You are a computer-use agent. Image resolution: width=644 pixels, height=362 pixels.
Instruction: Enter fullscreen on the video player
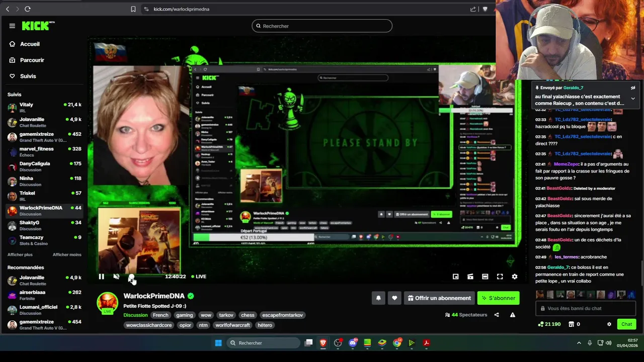tap(500, 277)
